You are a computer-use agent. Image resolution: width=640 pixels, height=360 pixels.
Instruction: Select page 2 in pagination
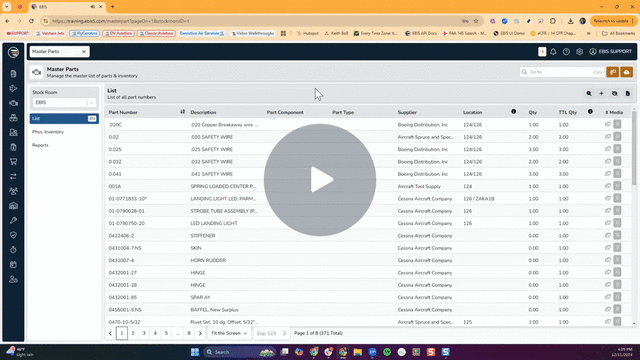pos(133,333)
